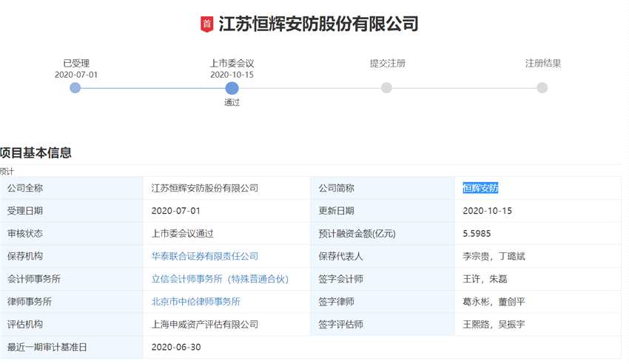Click the 注册结果 progress step dot

pyautogui.click(x=542, y=88)
